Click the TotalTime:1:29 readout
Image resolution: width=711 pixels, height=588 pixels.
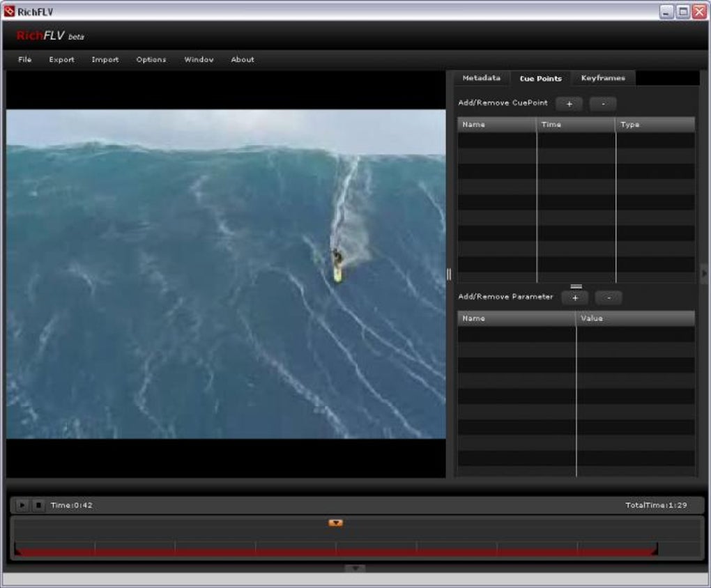[x=656, y=505]
